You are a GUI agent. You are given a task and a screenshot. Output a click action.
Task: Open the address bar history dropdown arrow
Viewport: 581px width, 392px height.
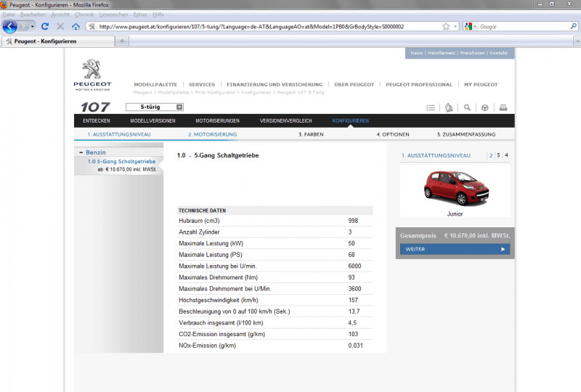455,27
